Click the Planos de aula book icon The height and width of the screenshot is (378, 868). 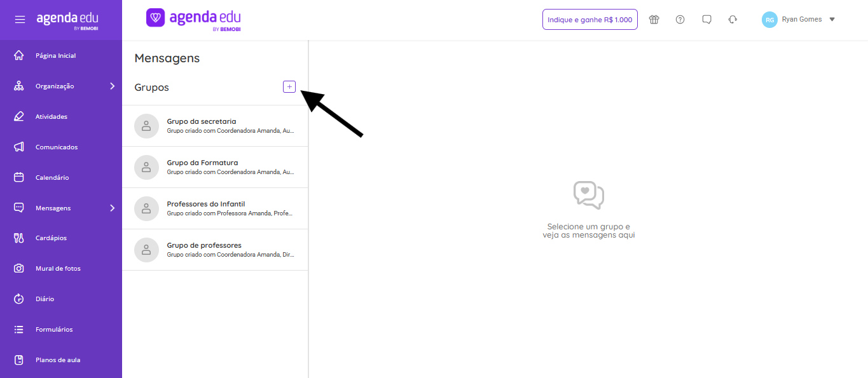point(19,360)
